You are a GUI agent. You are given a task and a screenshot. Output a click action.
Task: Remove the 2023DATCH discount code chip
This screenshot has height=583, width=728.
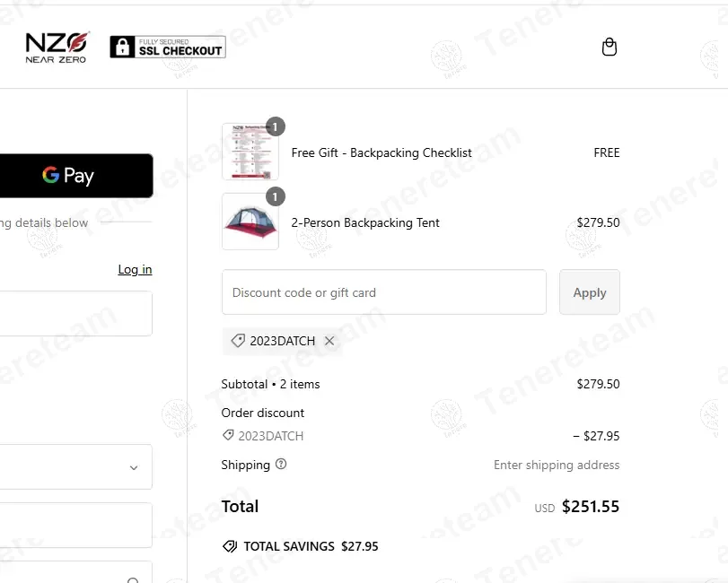point(329,341)
